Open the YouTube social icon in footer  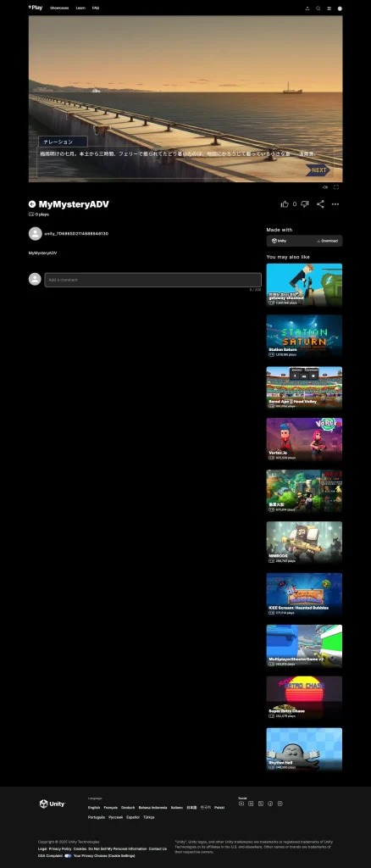pyautogui.click(x=241, y=804)
